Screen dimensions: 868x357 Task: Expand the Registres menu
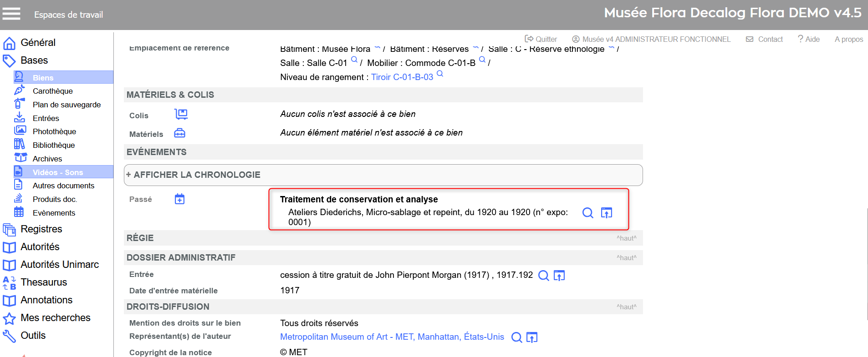pos(41,229)
